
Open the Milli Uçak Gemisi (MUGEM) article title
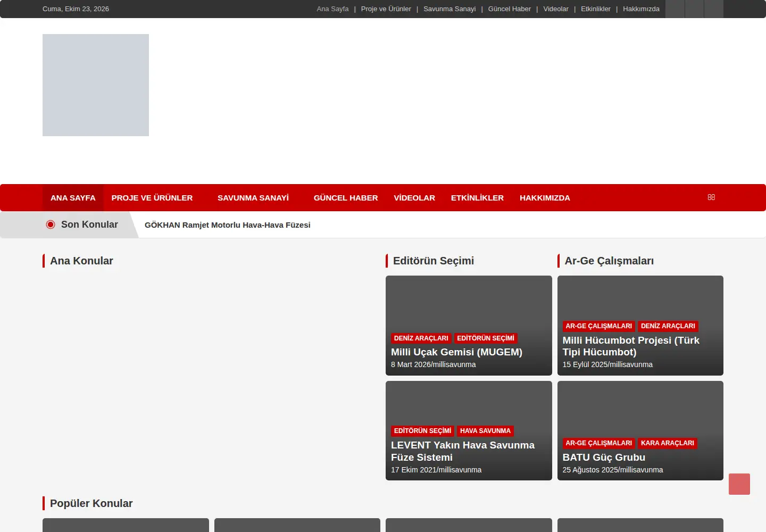point(456,352)
